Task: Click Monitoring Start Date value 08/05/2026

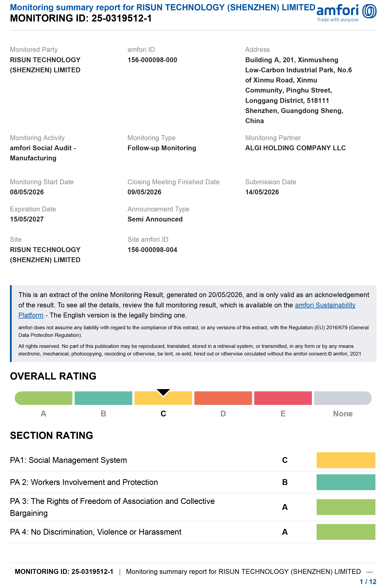Action: click(27, 192)
